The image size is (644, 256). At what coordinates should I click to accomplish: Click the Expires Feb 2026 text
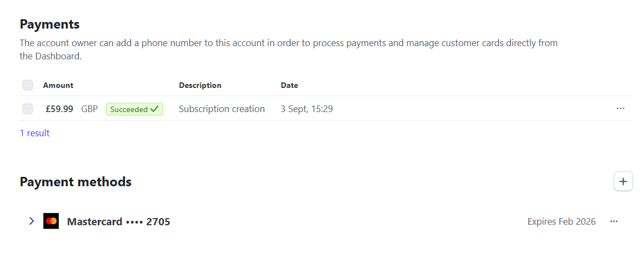561,222
